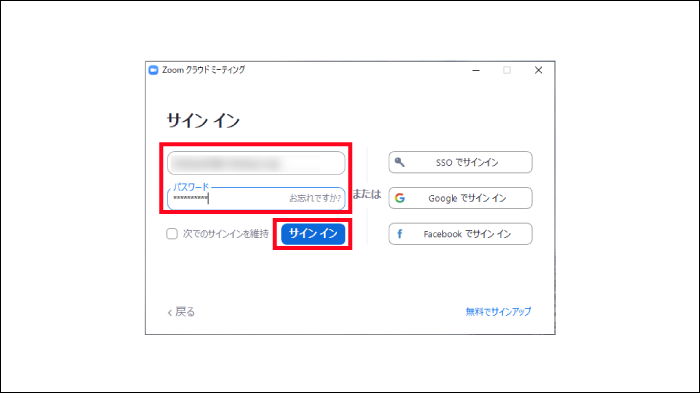Open the お忘れですか? password recovery link
This screenshot has height=393, width=700.
[x=315, y=198]
